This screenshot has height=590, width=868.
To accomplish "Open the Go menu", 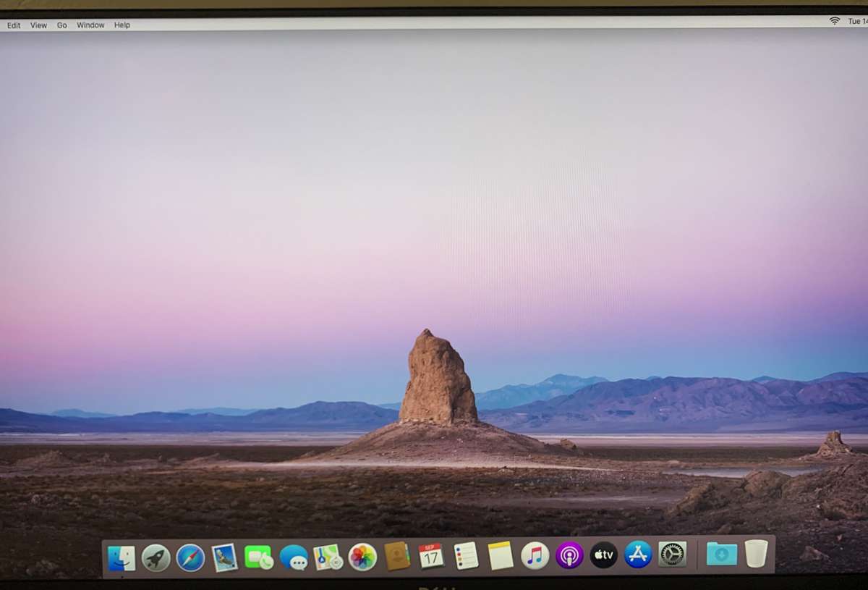I will 61,25.
